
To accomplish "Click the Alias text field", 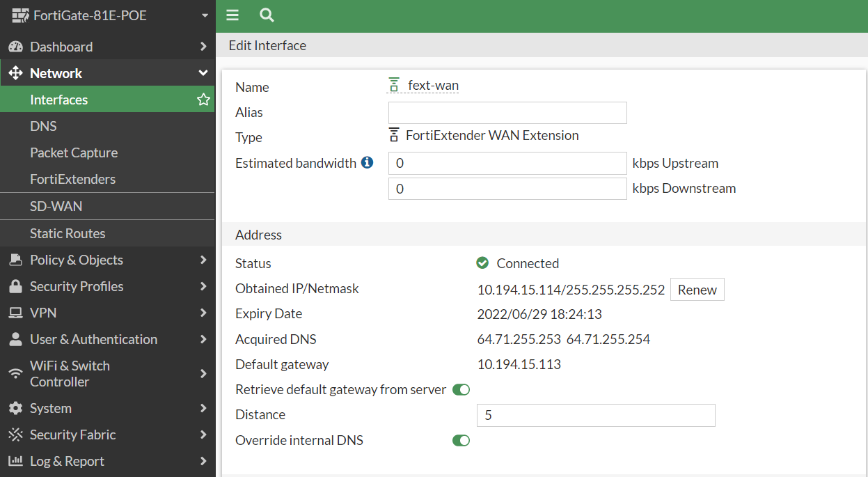I will [507, 113].
